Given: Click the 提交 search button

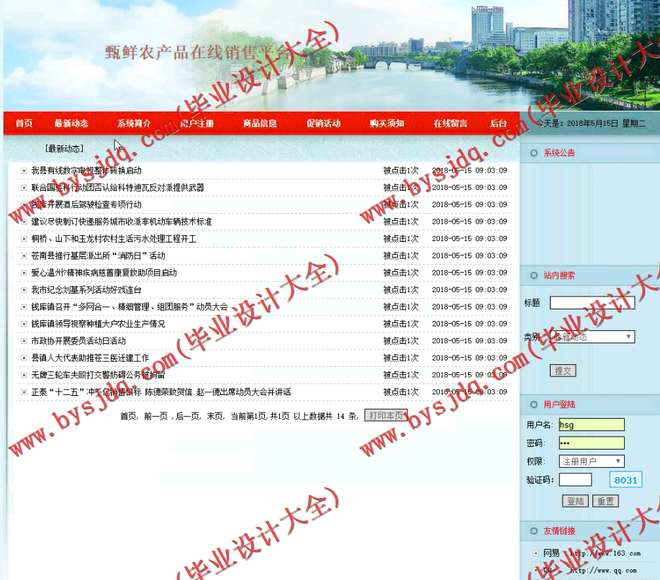Looking at the screenshot, I should tap(563, 371).
